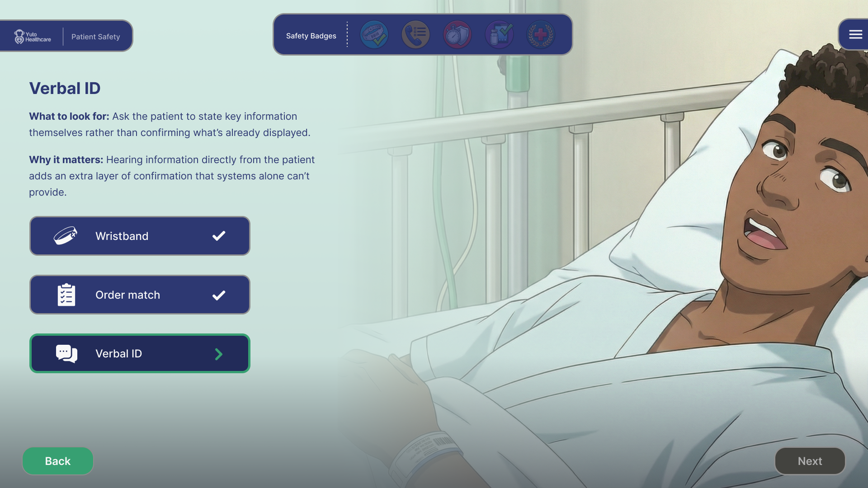
Task: Select the Order match item
Action: coord(140,295)
